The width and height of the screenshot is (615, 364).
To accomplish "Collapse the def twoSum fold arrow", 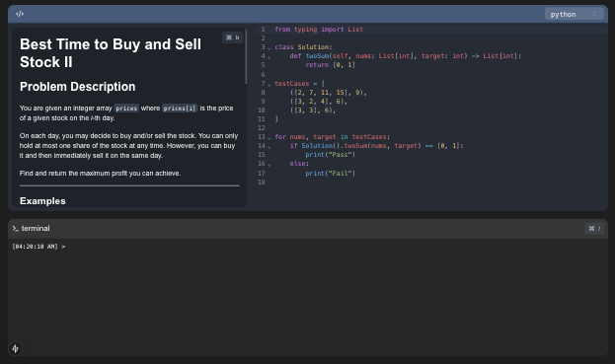I will click(x=269, y=56).
